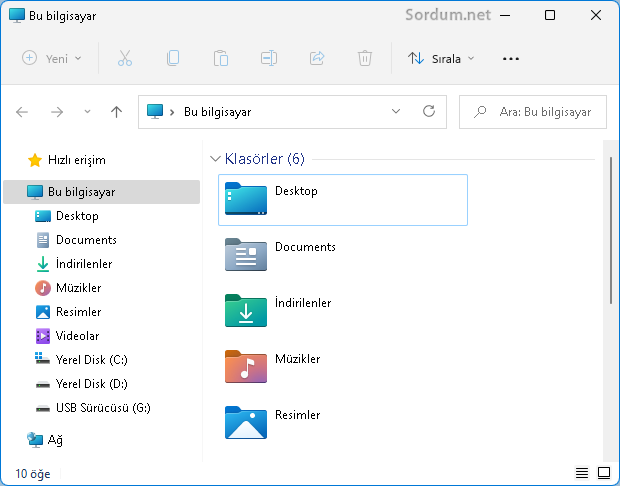Click the Rename icon in toolbar
Viewport: 620px width, 486px height.
pyautogui.click(x=269, y=59)
